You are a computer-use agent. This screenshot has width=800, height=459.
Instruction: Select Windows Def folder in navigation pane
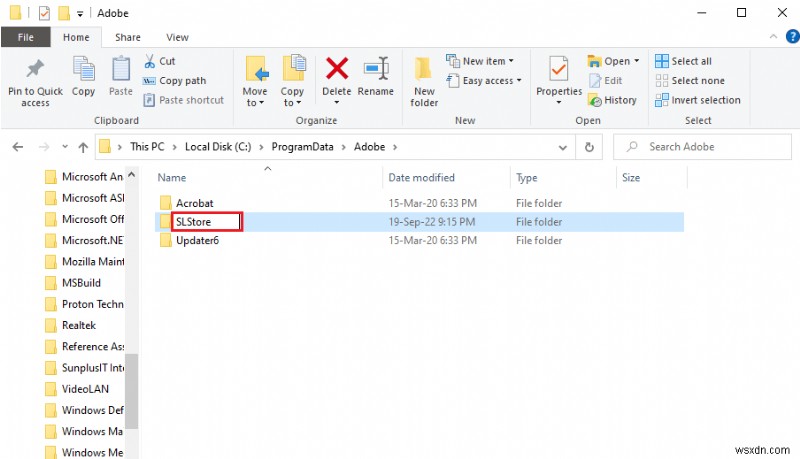coord(85,411)
